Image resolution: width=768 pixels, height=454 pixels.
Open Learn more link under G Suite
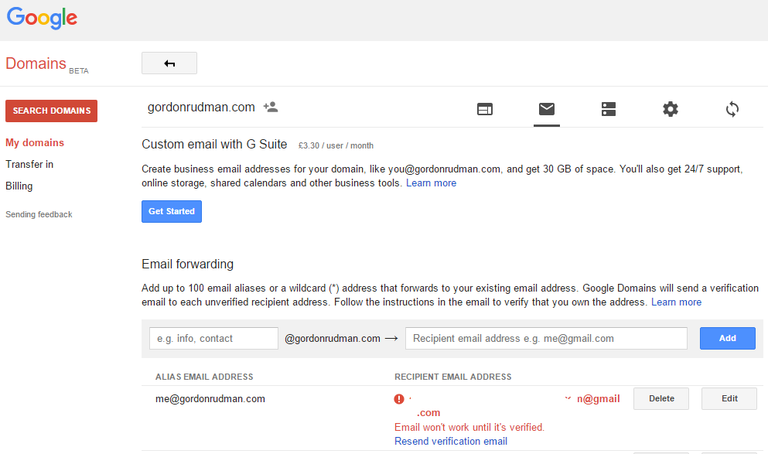click(431, 183)
